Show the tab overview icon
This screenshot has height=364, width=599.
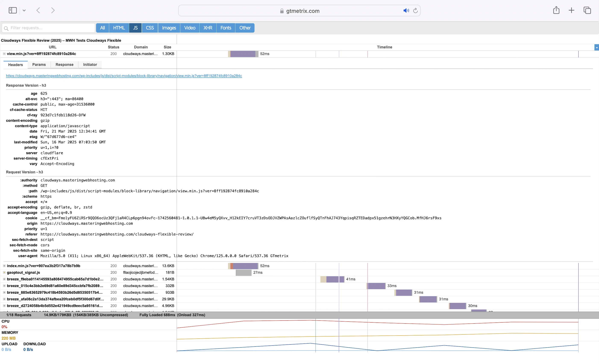[x=587, y=10]
